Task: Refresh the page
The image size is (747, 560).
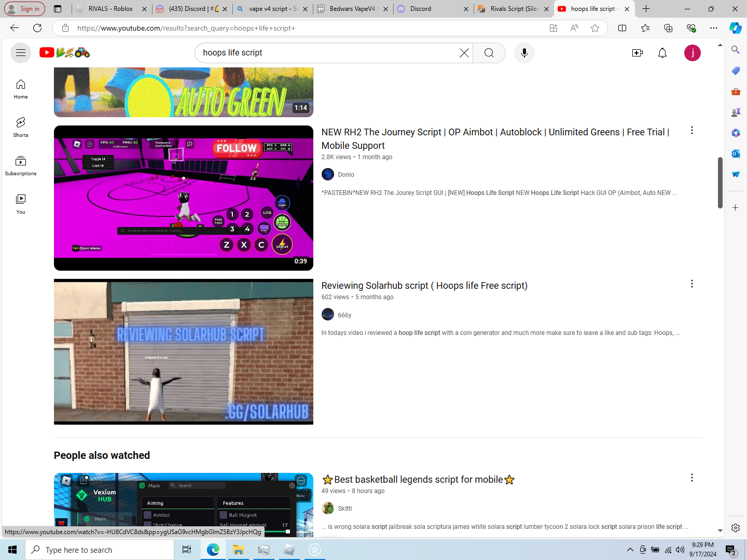Action: pyautogui.click(x=37, y=28)
